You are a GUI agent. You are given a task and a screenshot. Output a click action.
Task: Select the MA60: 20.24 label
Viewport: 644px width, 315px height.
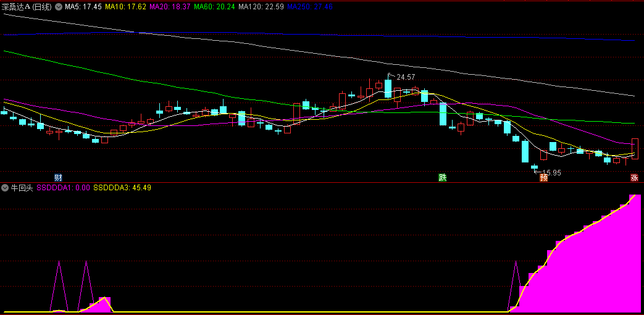(214, 7)
